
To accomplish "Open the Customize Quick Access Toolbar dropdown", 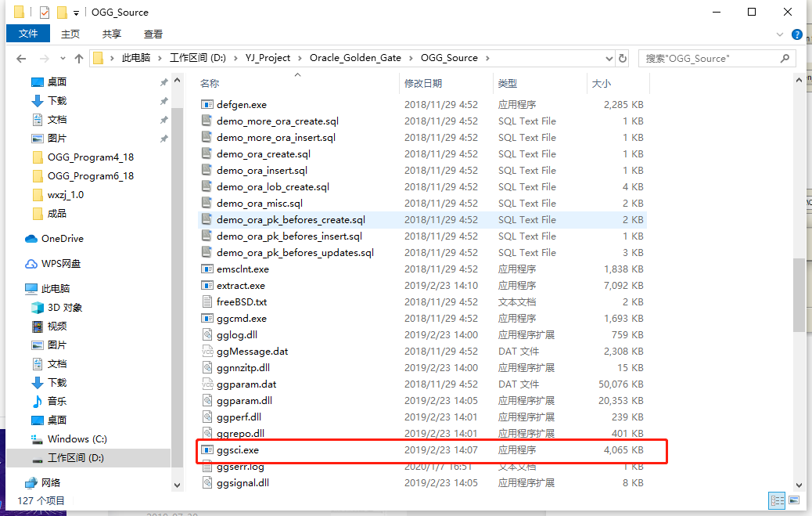I will coord(76,13).
